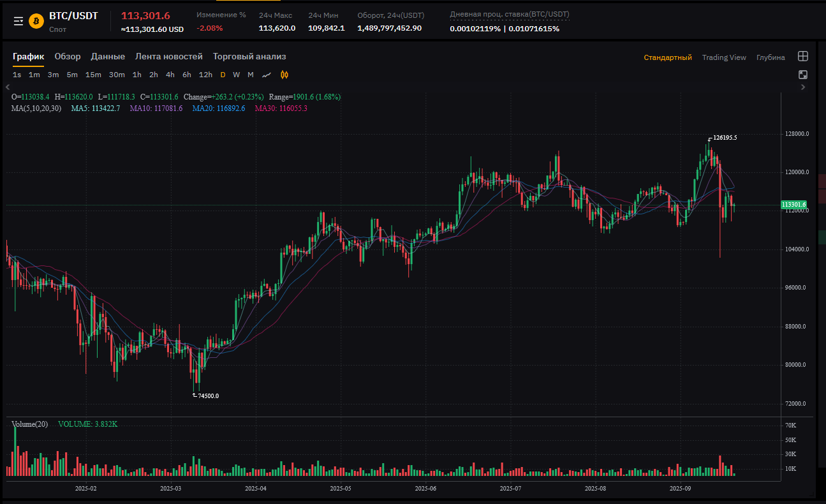Select the 15m timeframe

[x=93, y=75]
